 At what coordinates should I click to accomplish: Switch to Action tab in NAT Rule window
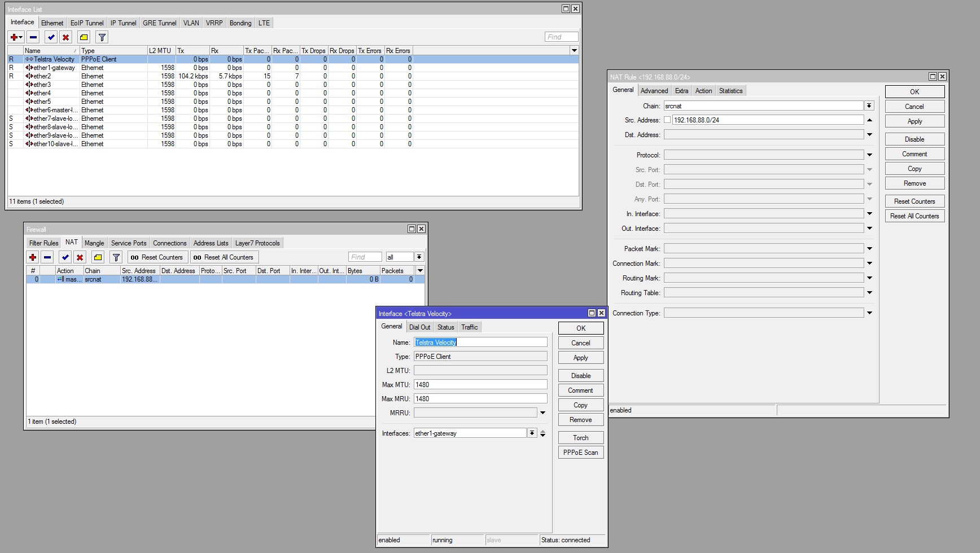703,91
